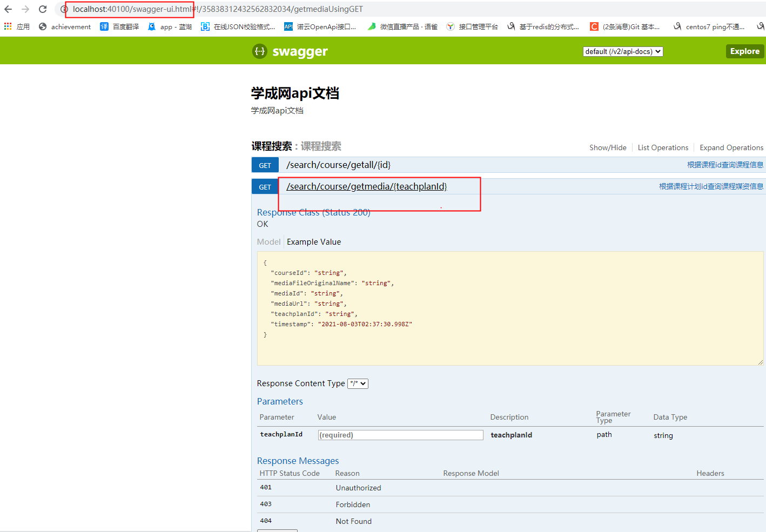Image resolution: width=766 pixels, height=532 pixels.
Task: Click GET badge for getmedia/{teachplanId}
Action: coord(265,187)
